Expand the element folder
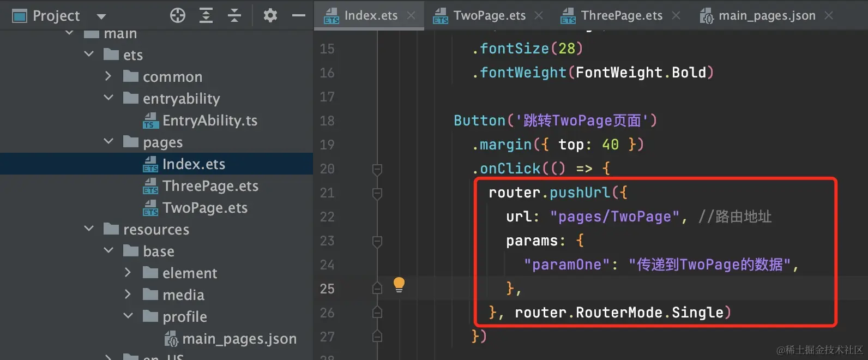Screen dimensions: 868x360 [x=128, y=272]
